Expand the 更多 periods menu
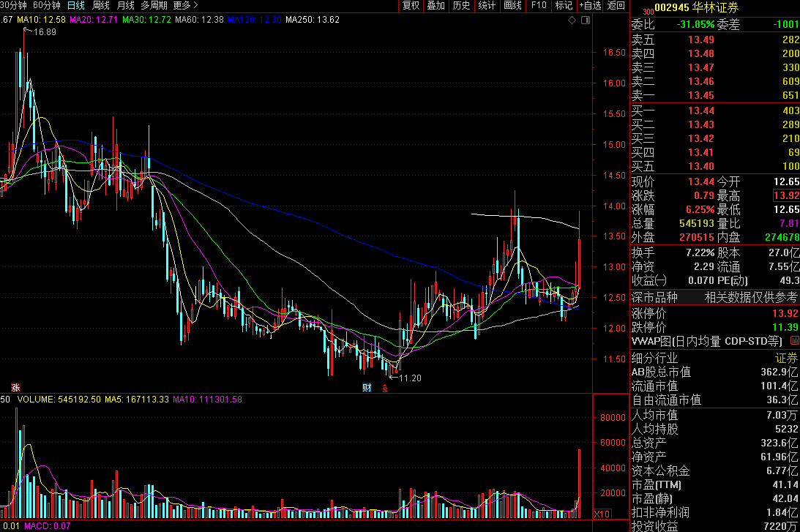The image size is (800, 532). [185, 6]
